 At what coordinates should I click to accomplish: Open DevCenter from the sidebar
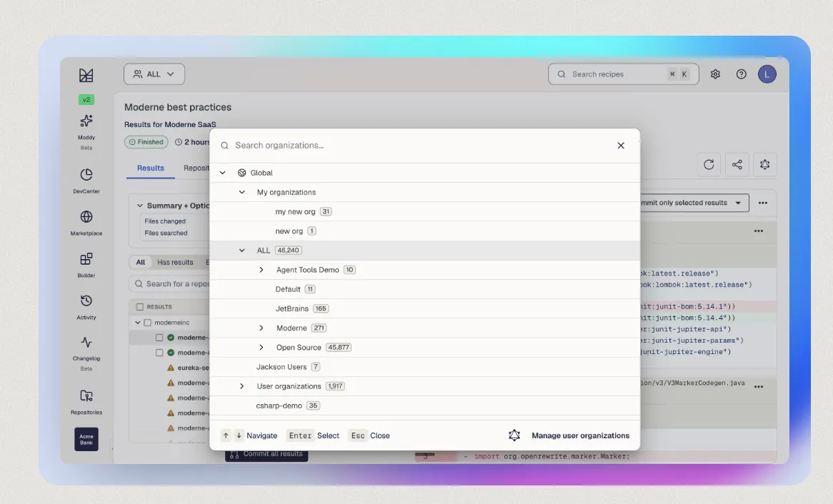pyautogui.click(x=86, y=181)
